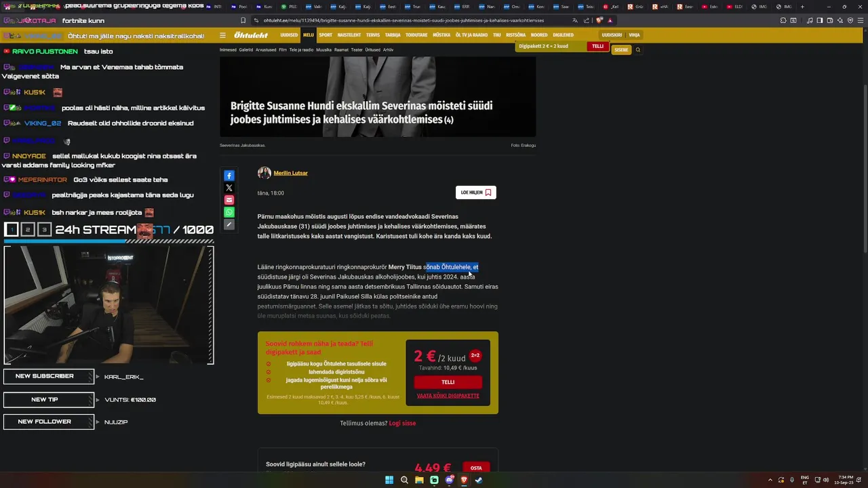Open TOIDUTARE section
The image size is (868, 488).
[x=416, y=35]
